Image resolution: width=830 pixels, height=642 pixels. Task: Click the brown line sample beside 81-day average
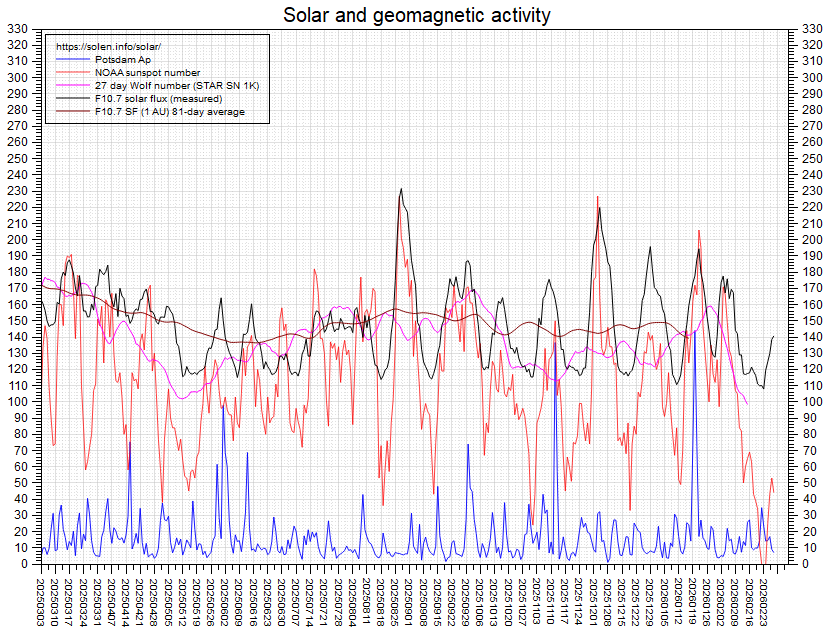73,112
